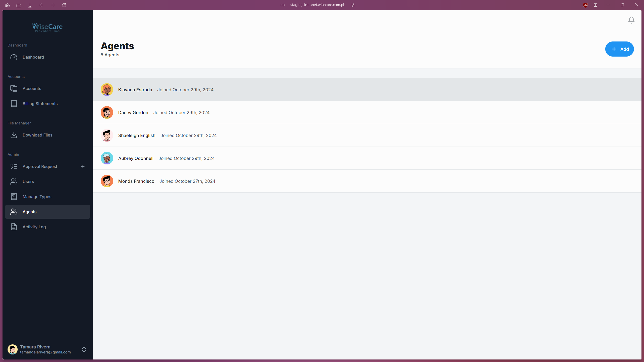Screen dimensions: 644x362
Task: Open the Dashboard menu item
Action: pos(33,57)
